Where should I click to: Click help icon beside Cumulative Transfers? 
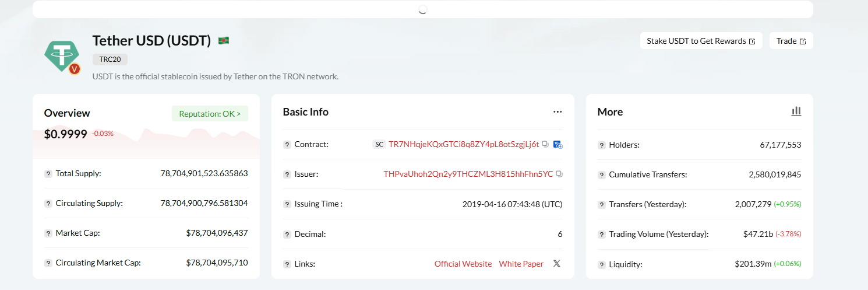coord(602,175)
